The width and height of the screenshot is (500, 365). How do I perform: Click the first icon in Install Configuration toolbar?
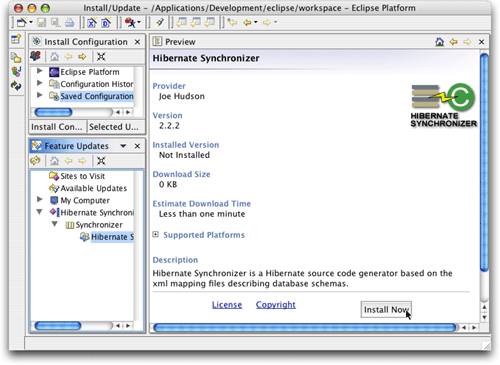tap(36, 56)
